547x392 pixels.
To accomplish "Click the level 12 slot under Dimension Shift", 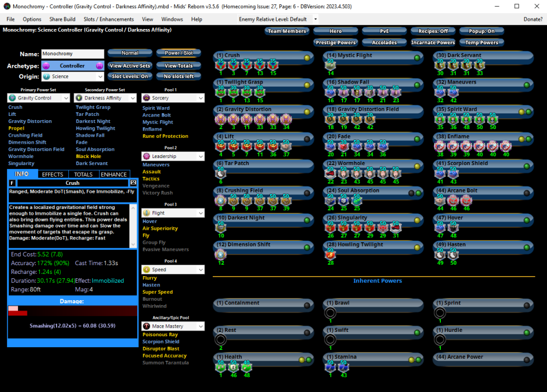I will coord(221,255).
